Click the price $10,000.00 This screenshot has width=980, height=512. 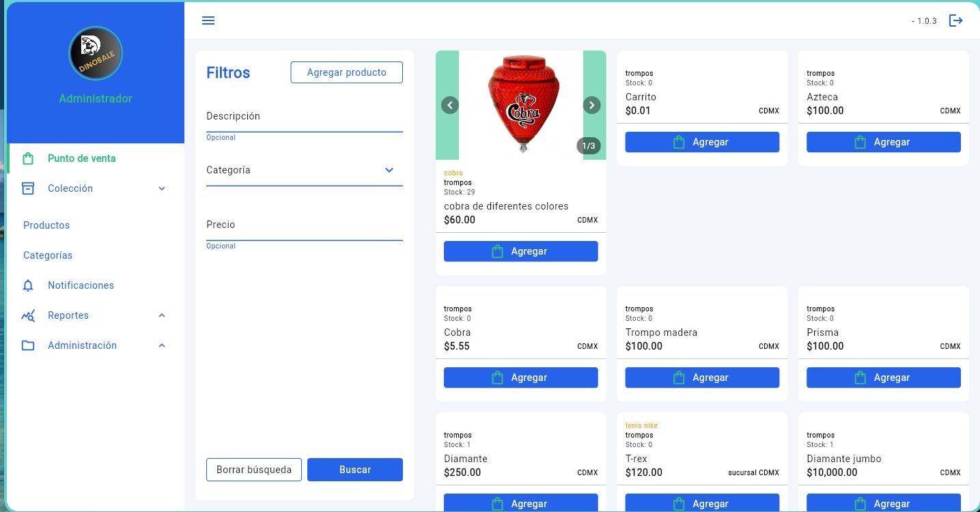[x=832, y=472]
